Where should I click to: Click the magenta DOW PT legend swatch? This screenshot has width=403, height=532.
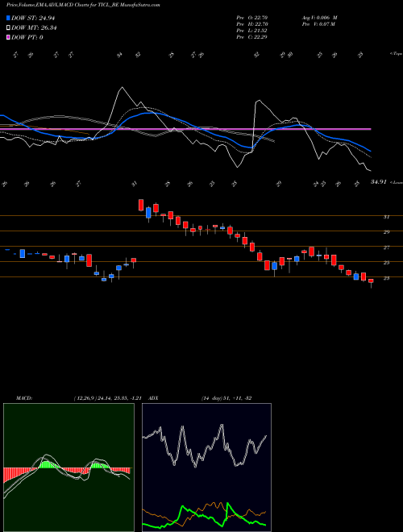point(9,37)
